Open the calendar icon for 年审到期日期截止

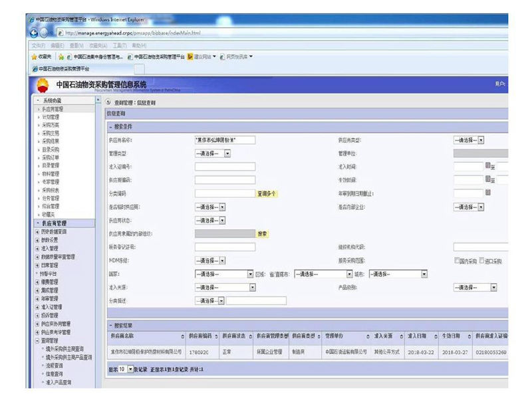[x=488, y=193]
